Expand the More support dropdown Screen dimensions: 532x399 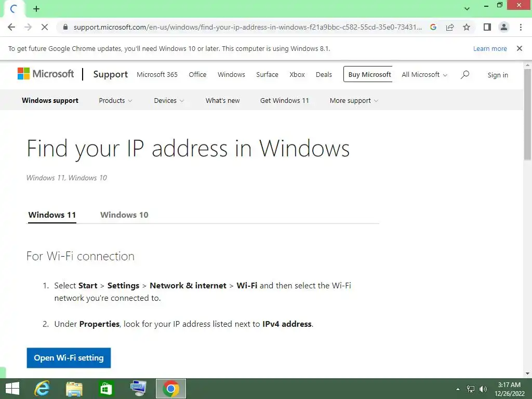tap(354, 100)
